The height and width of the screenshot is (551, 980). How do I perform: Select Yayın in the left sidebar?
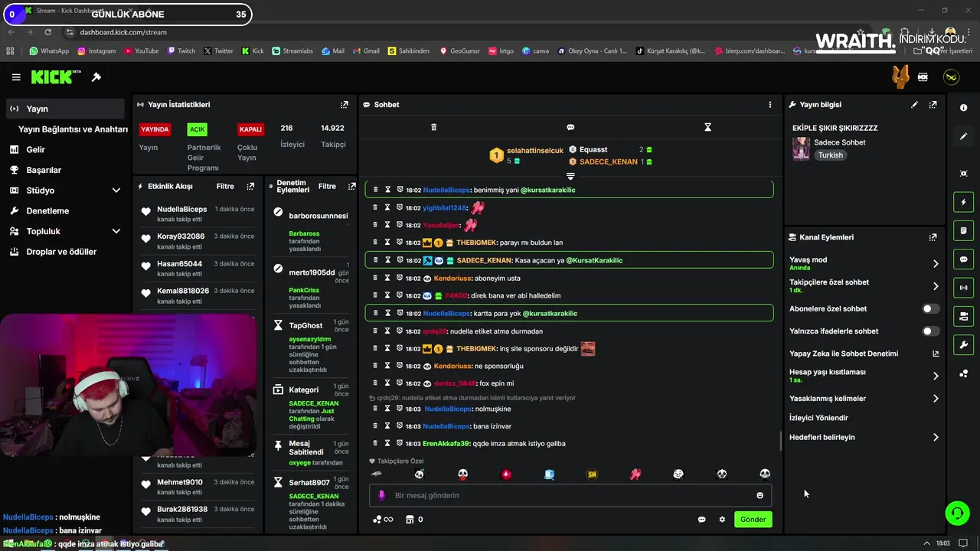(65, 109)
